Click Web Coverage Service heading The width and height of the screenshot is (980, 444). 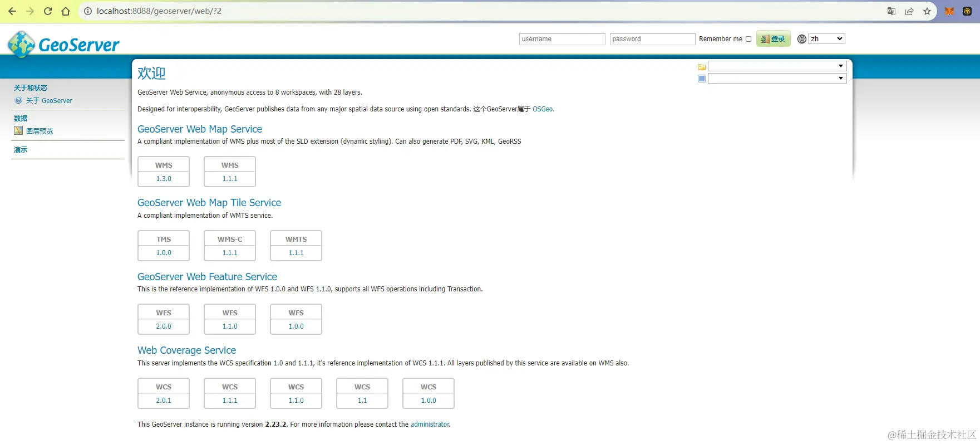187,350
